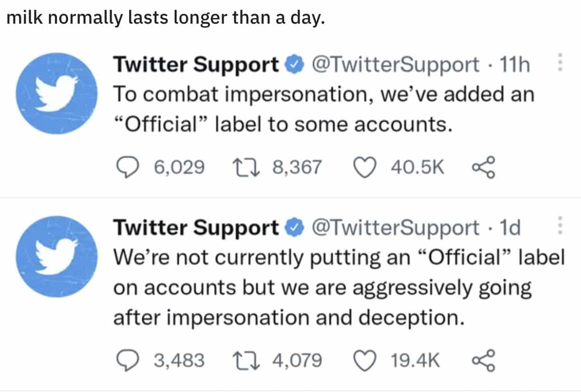This screenshot has height=392, width=581.
Task: Open Twitter Support name on the 1d tweet
Action: click(196, 228)
